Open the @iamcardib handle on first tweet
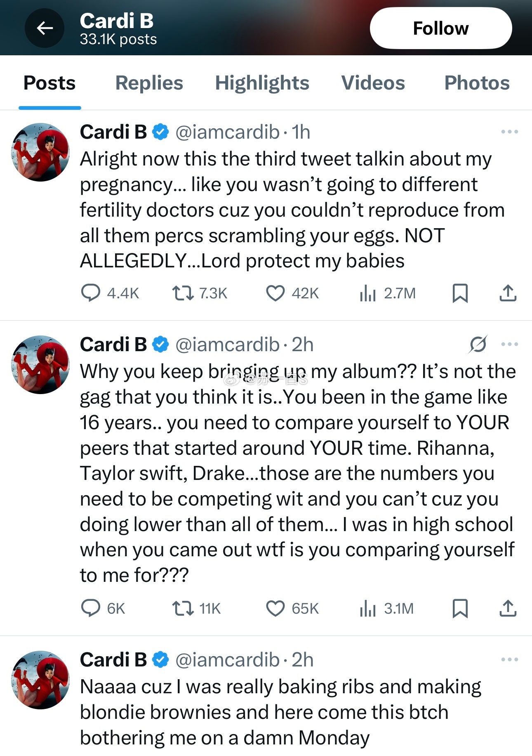The image size is (532, 756). click(x=228, y=132)
